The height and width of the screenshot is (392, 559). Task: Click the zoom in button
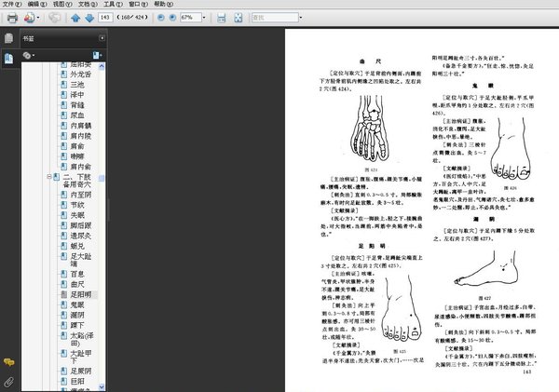172,17
